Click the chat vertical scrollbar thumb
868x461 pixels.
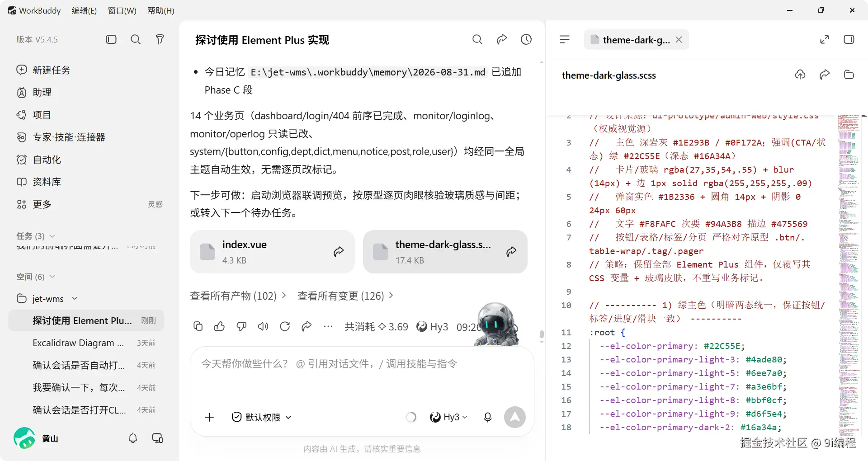point(542,335)
